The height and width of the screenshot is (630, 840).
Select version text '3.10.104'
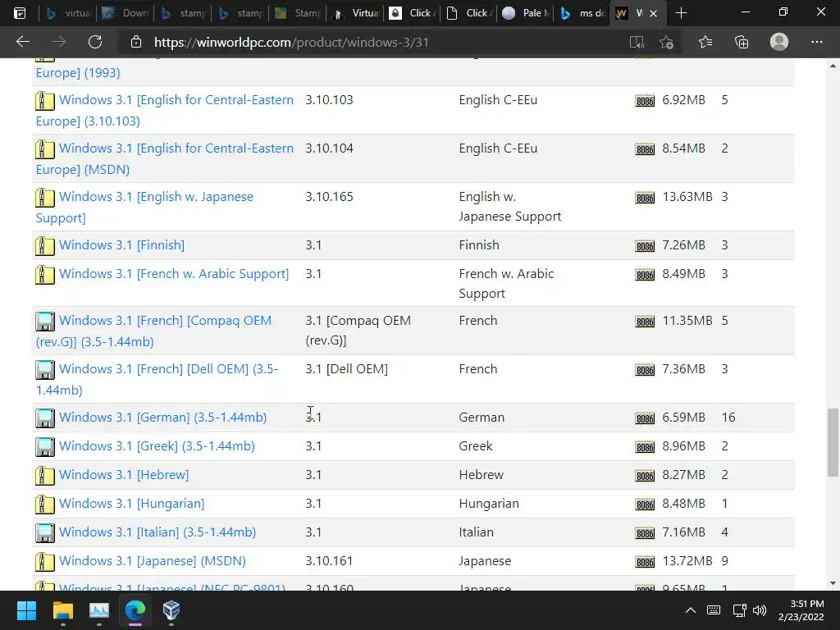click(330, 148)
